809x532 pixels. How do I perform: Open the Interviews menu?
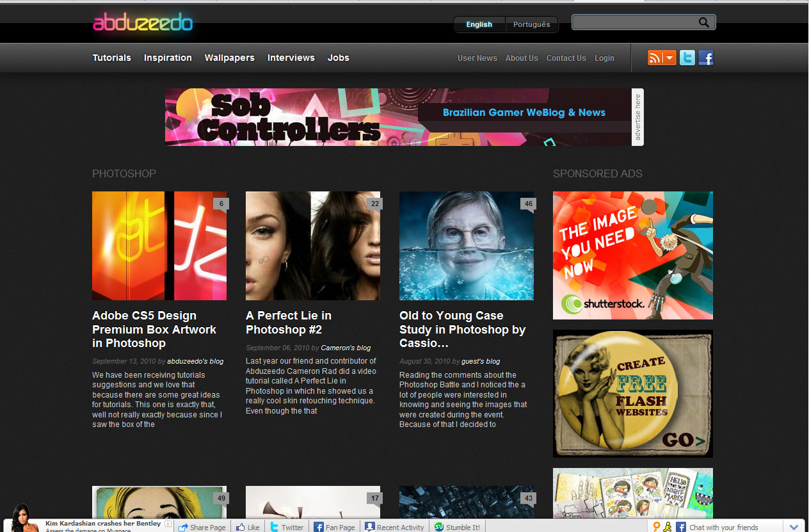click(x=291, y=58)
